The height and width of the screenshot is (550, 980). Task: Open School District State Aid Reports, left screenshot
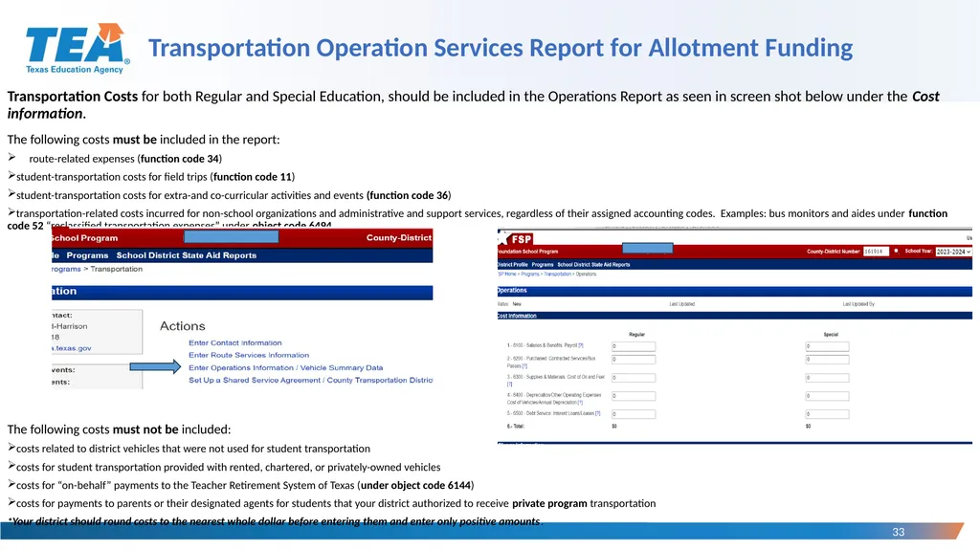(187, 255)
